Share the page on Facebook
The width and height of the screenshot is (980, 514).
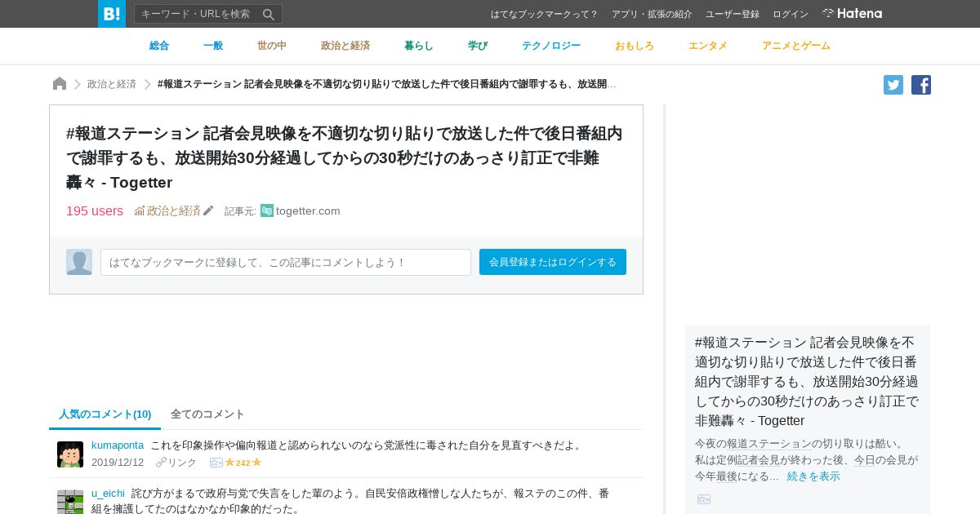point(921,85)
